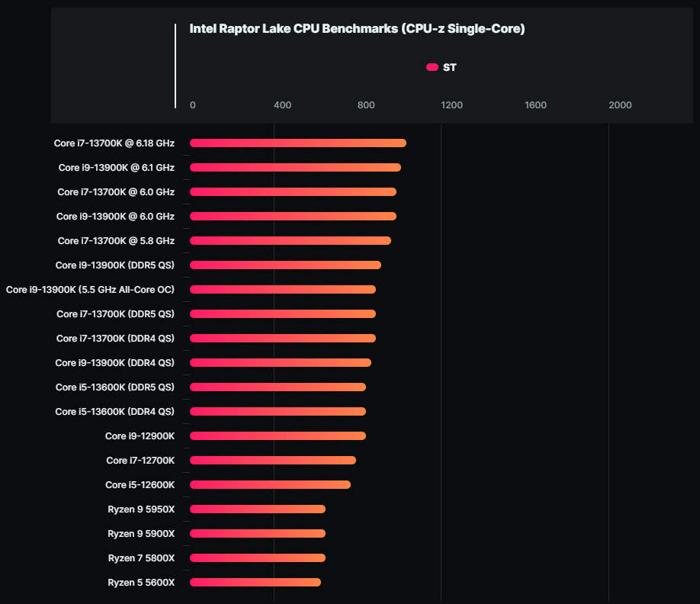700x604 pixels.
Task: Click the Ryzen 7 5800X label
Action: pyautogui.click(x=141, y=558)
